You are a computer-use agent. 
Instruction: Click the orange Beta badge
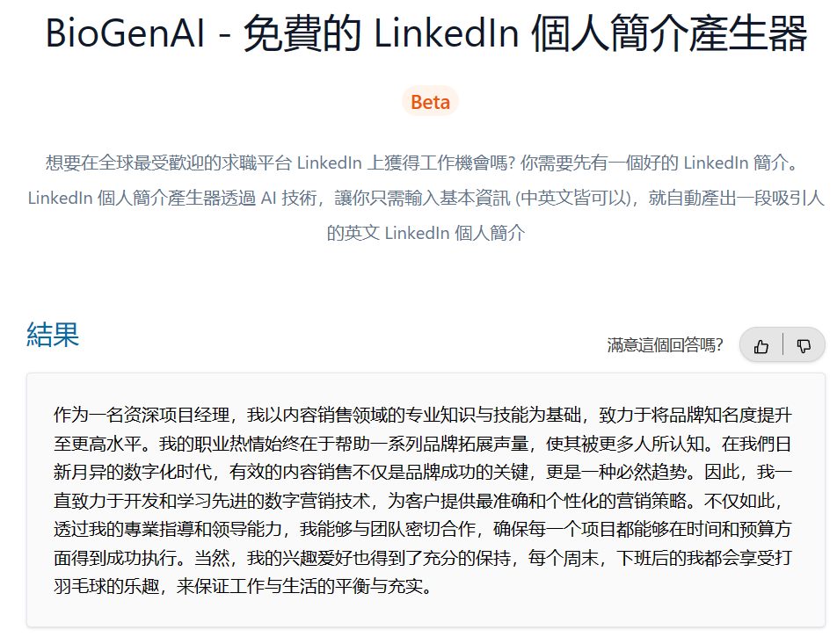(x=430, y=101)
